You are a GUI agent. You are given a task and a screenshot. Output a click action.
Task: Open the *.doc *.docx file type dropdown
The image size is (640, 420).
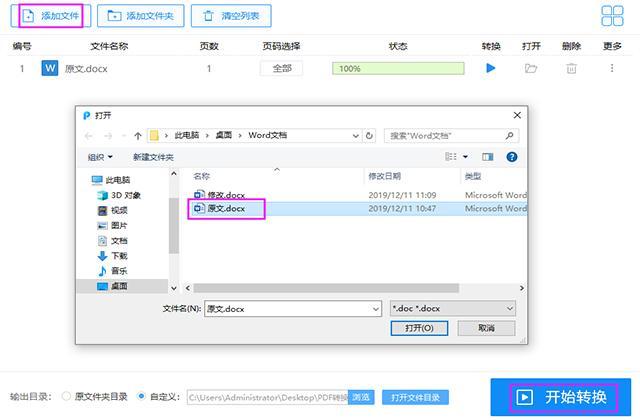pyautogui.click(x=453, y=309)
